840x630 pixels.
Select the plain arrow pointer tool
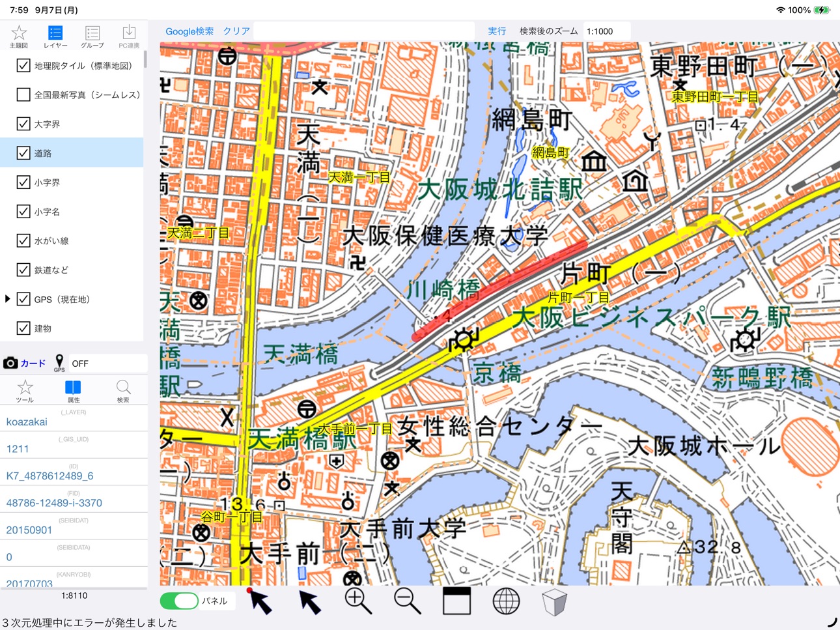pos(309,602)
